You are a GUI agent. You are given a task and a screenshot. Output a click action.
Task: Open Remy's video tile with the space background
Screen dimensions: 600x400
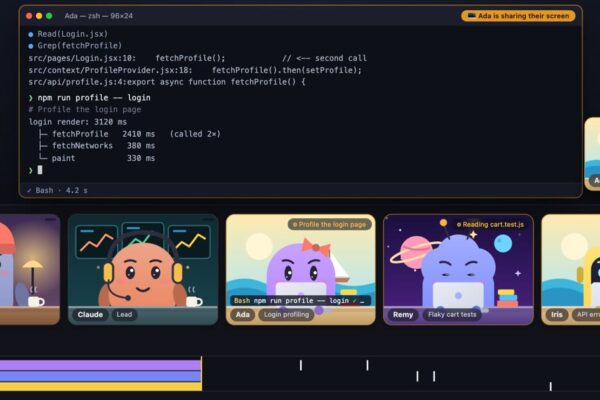pos(458,269)
